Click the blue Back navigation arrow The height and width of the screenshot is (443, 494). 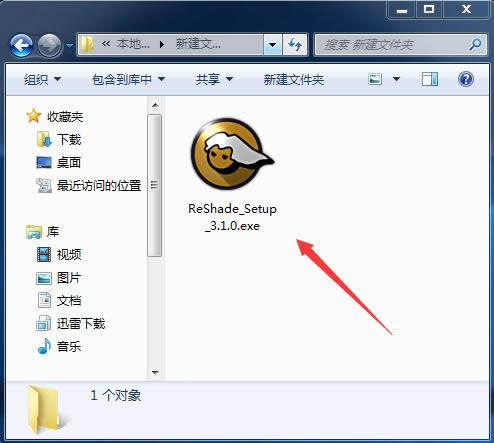point(21,45)
